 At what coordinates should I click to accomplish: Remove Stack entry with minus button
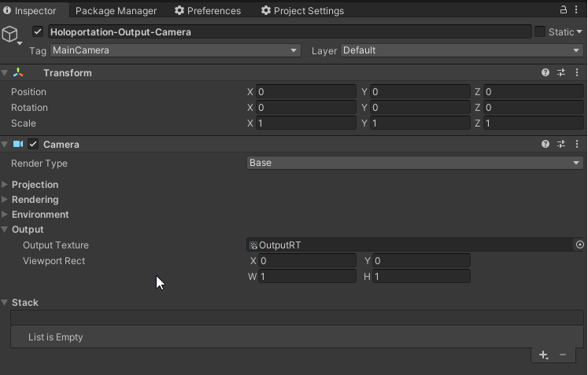tap(563, 355)
